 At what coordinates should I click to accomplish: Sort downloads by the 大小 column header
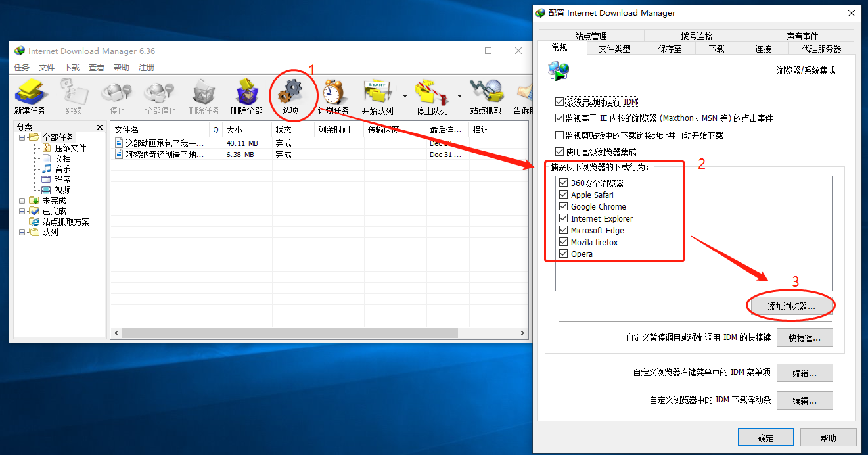[x=247, y=130]
